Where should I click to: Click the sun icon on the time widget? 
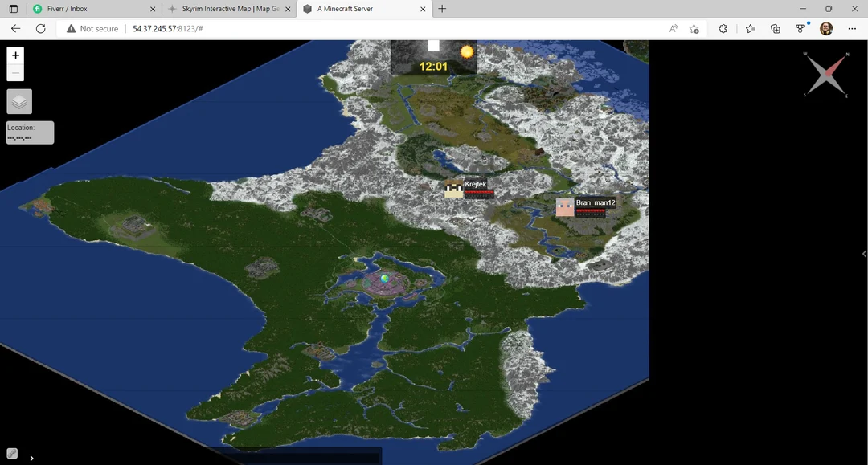pos(466,52)
